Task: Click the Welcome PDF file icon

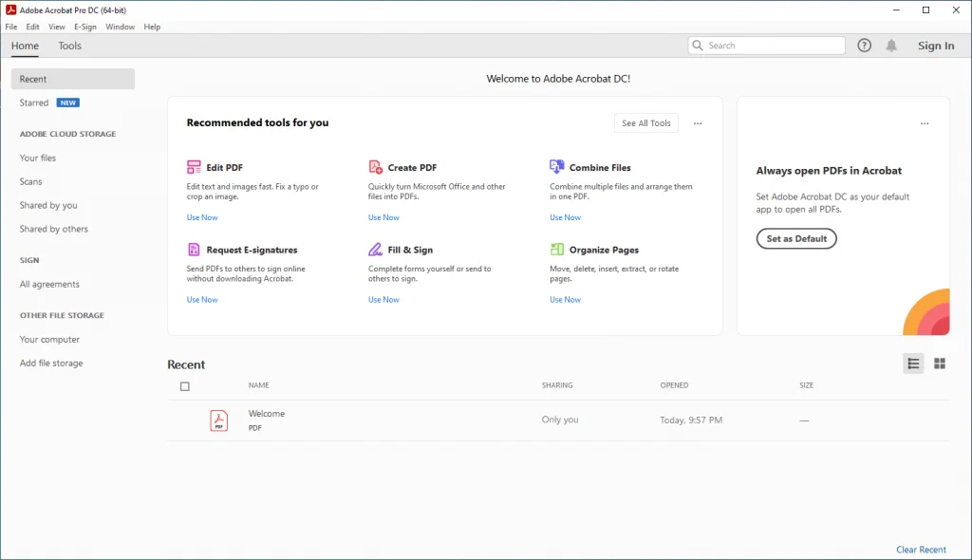Action: (219, 420)
